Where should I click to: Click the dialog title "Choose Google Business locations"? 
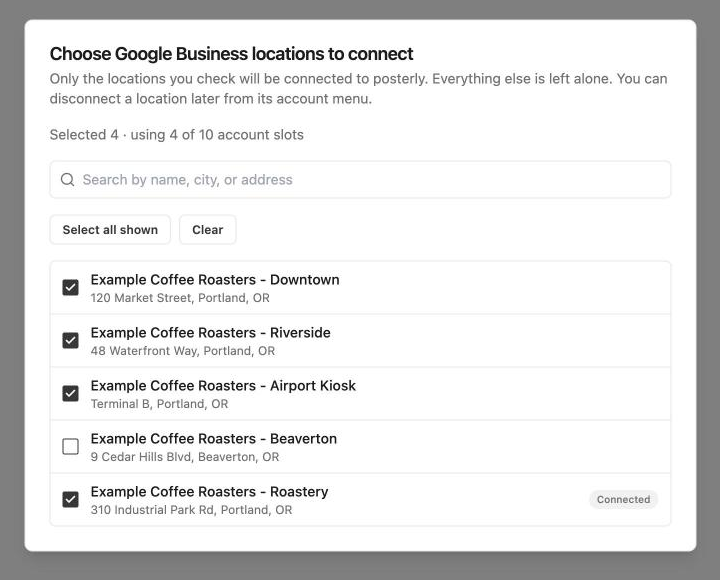coord(231,54)
